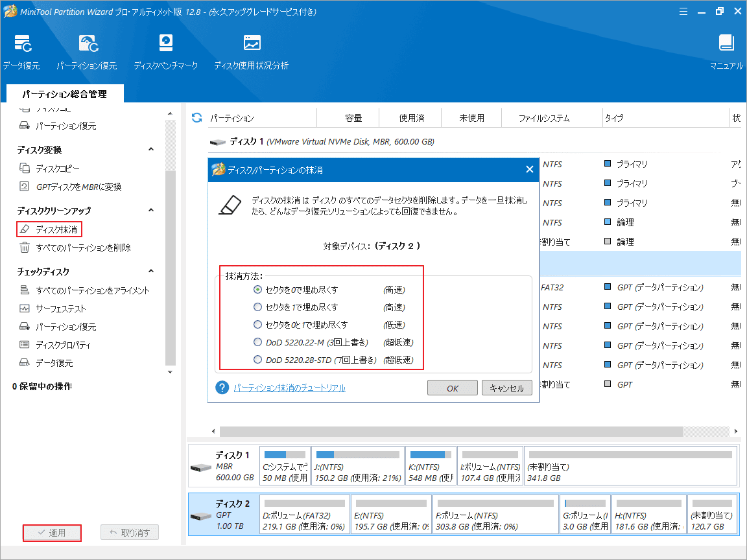Choose GPTディスクをMBRに変換 in sidebar
Image resolution: width=747 pixels, height=560 pixels.
[71, 187]
